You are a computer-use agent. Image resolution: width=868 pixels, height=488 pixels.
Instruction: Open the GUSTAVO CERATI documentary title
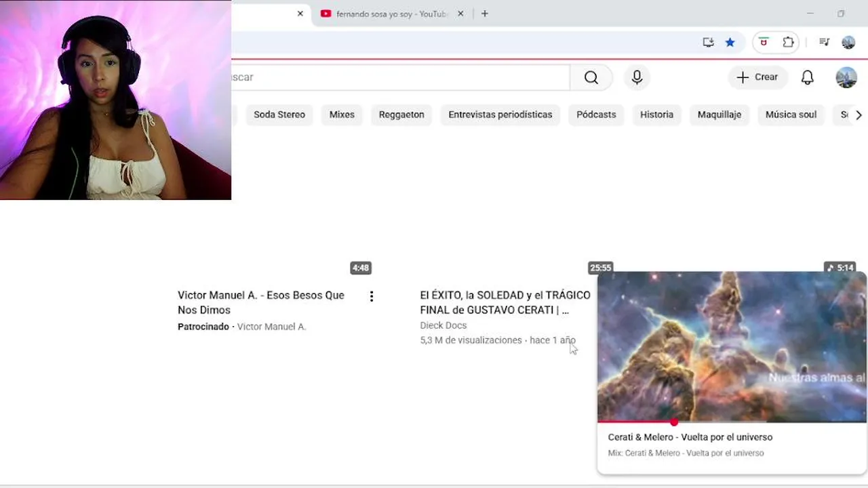click(505, 302)
